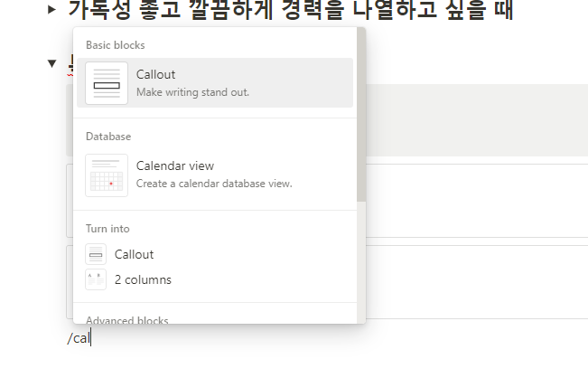Click the 2 columns icon
588x378 pixels.
[x=96, y=279]
